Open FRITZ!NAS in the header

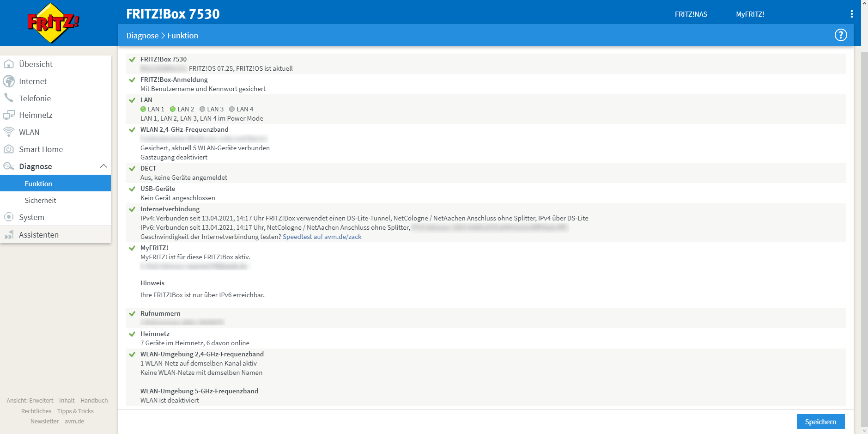click(691, 14)
